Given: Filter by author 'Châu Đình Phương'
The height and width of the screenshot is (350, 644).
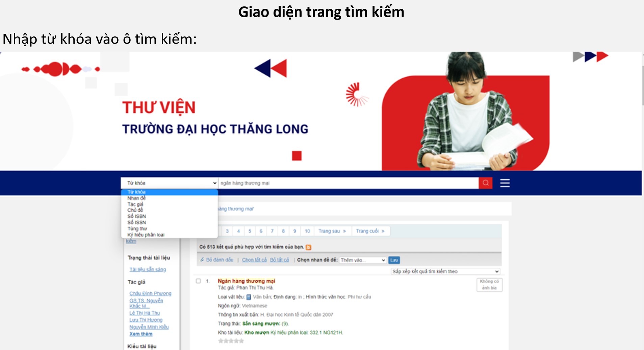Looking at the screenshot, I should pyautogui.click(x=150, y=293).
